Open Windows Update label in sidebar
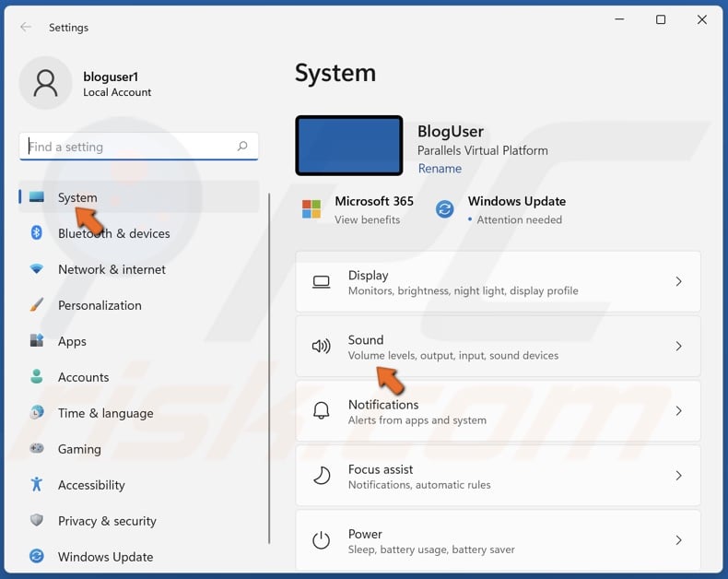 click(x=105, y=557)
